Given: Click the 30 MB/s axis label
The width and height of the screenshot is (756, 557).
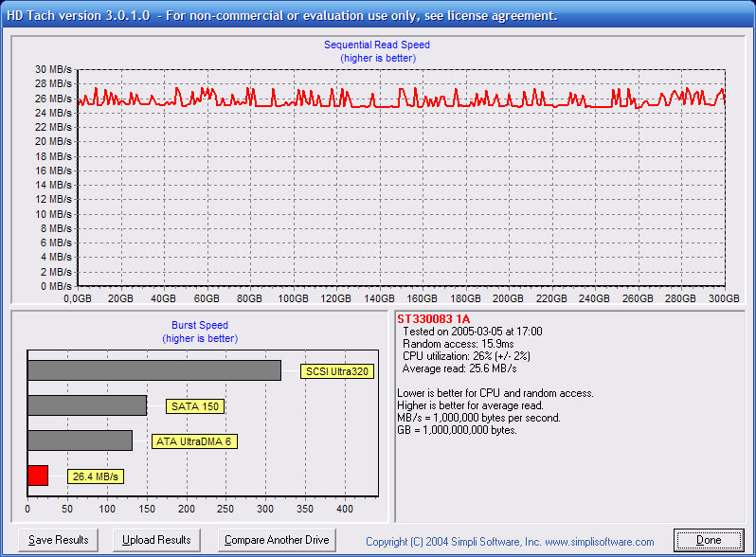Looking at the screenshot, I should (53, 69).
